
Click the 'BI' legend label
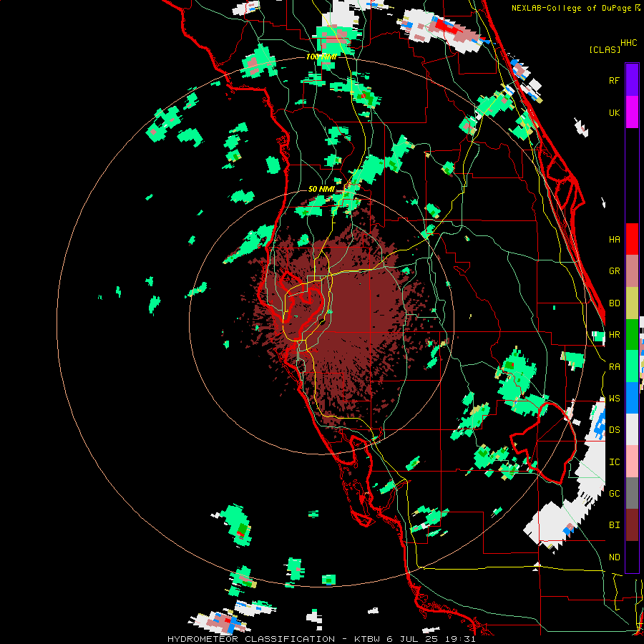click(614, 525)
